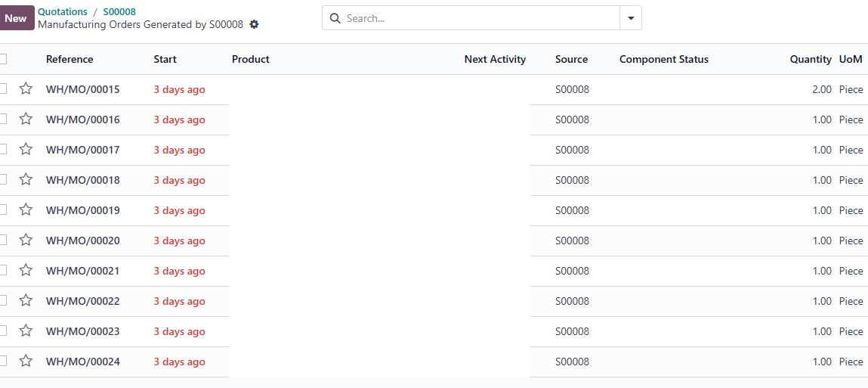The height and width of the screenshot is (388, 868).
Task: Tick the checkbox for WH/MO/00016
Action: tap(3, 120)
